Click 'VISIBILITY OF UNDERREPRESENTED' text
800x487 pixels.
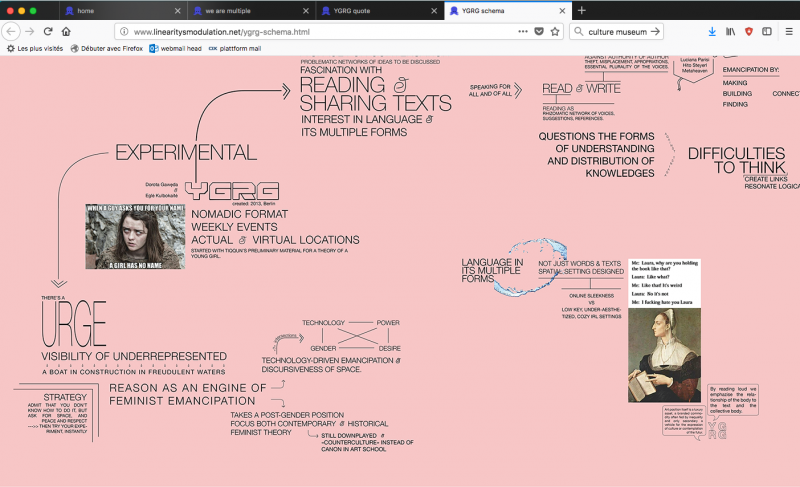pyautogui.click(x=134, y=356)
